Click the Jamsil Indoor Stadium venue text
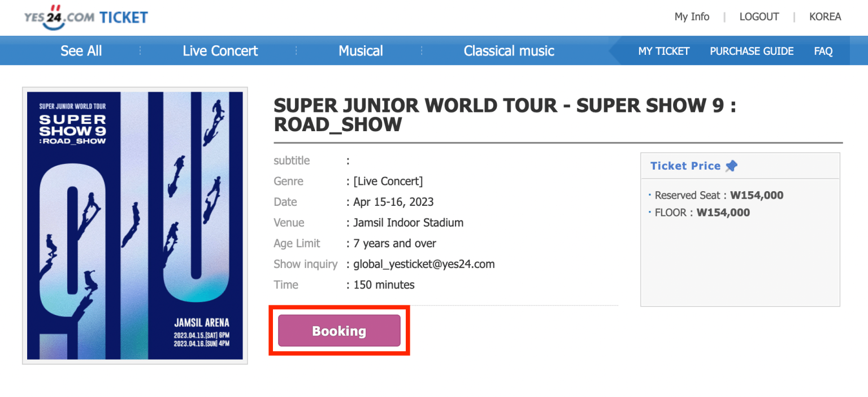Screen dimensions: 868x397 click(408, 223)
